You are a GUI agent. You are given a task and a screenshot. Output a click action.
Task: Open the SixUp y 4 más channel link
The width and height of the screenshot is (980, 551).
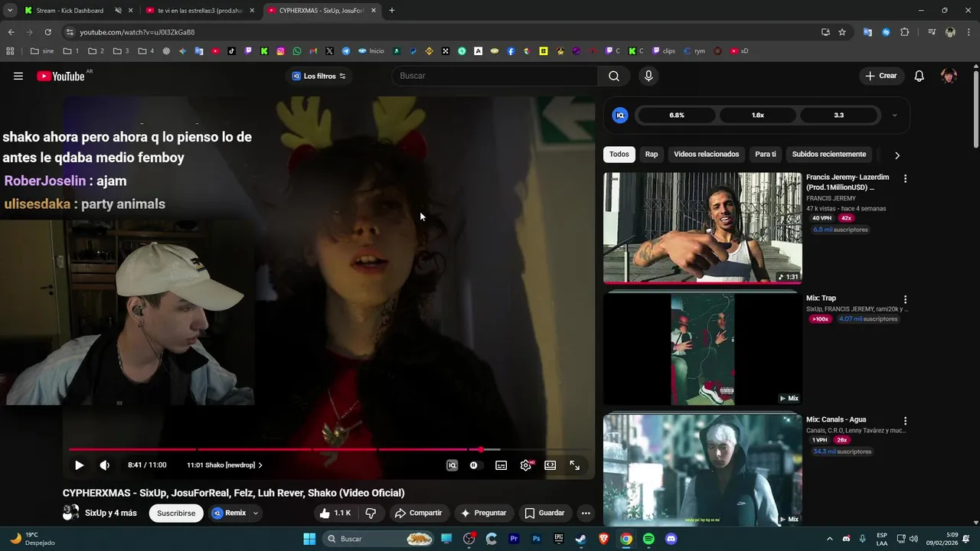(x=111, y=513)
